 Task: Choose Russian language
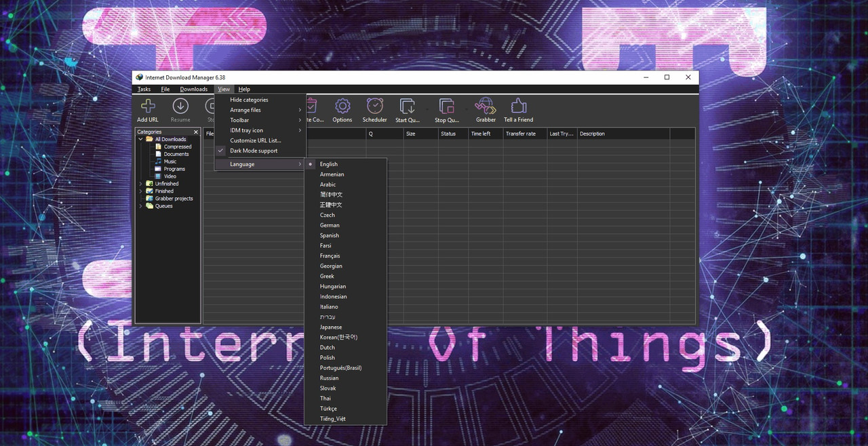point(329,378)
